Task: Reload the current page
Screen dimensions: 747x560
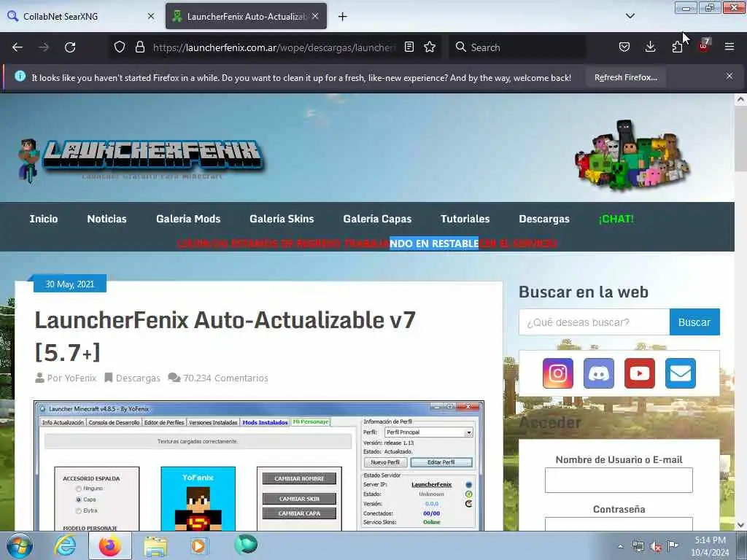Action: coord(70,47)
